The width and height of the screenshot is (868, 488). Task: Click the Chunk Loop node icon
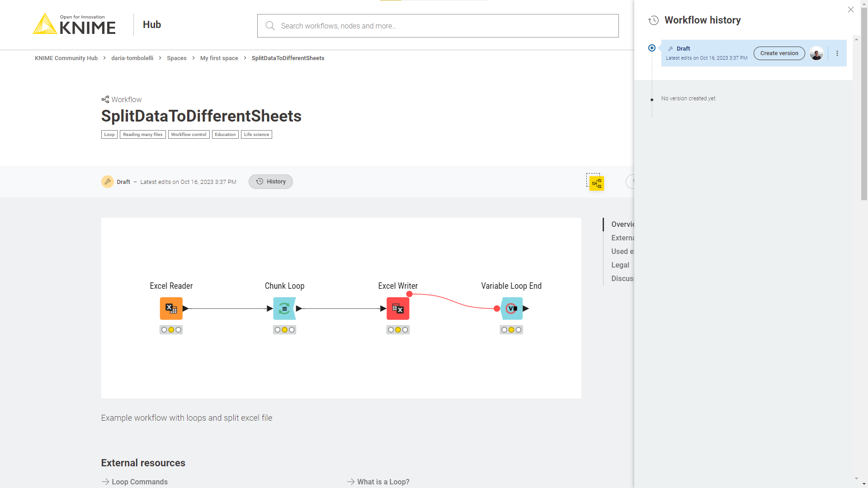(x=284, y=309)
